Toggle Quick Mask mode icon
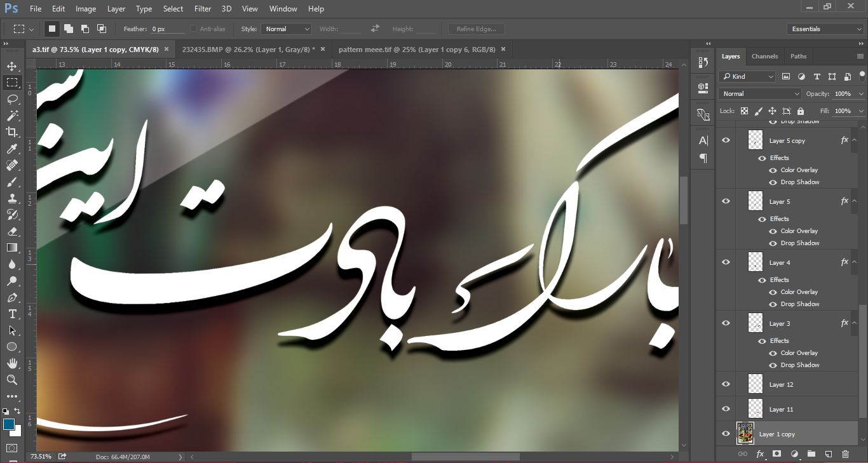868x463 pixels. coord(11,448)
